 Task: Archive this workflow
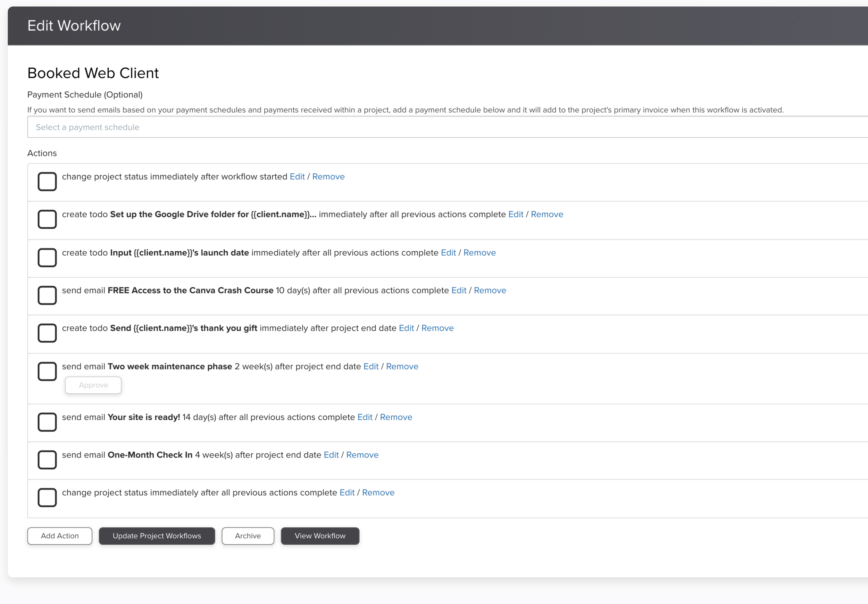(x=248, y=536)
